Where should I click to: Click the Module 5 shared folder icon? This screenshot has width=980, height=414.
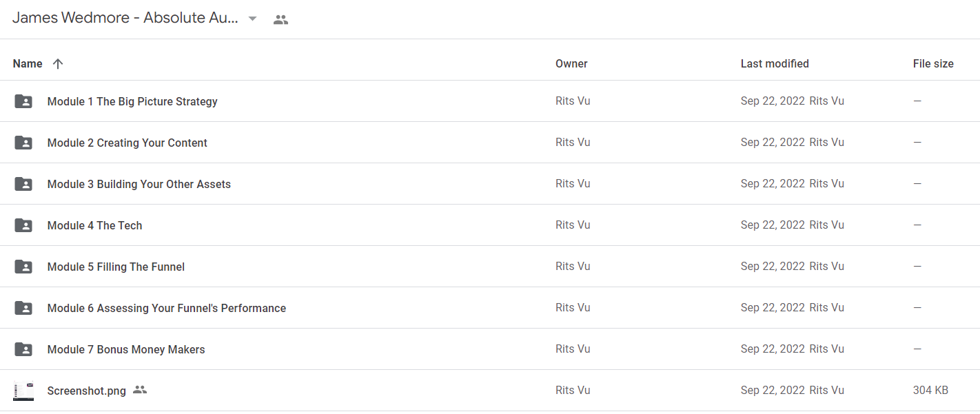(23, 267)
